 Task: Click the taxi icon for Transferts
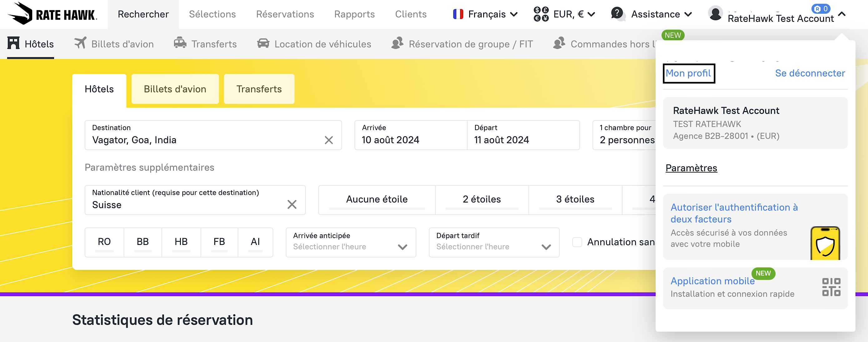[180, 43]
